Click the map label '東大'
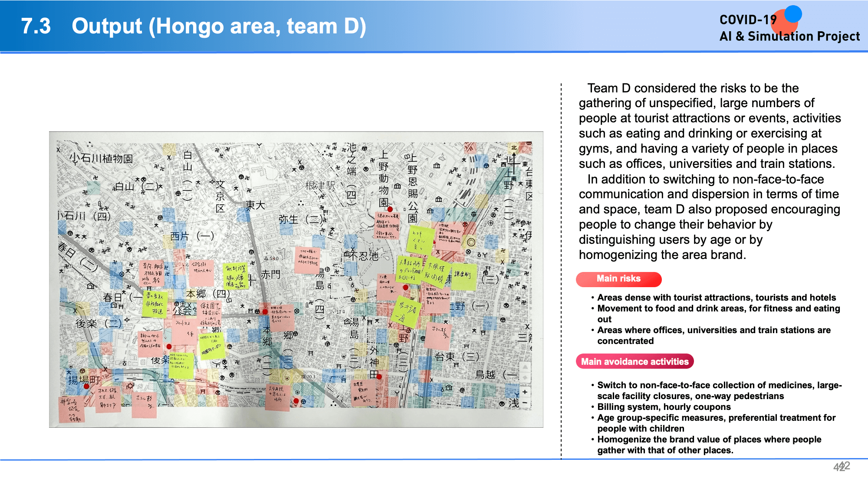 [x=255, y=205]
